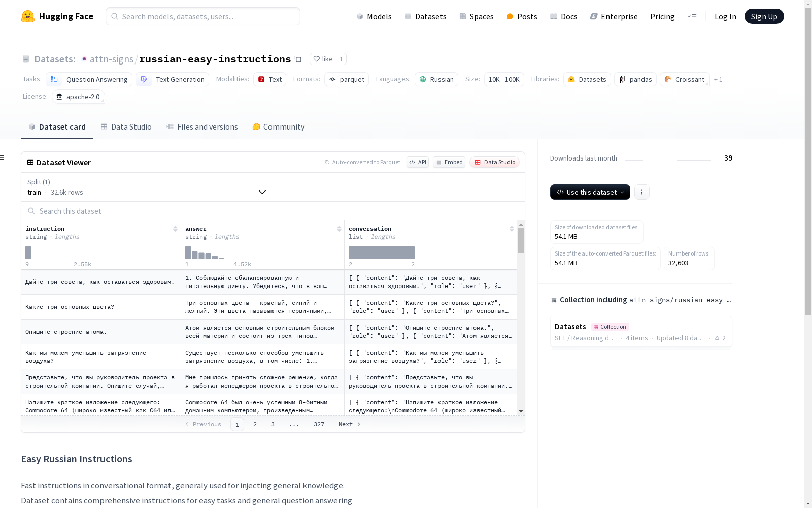Expand the +1 more libraries
Viewport: 812px width, 508px height.
[718, 79]
